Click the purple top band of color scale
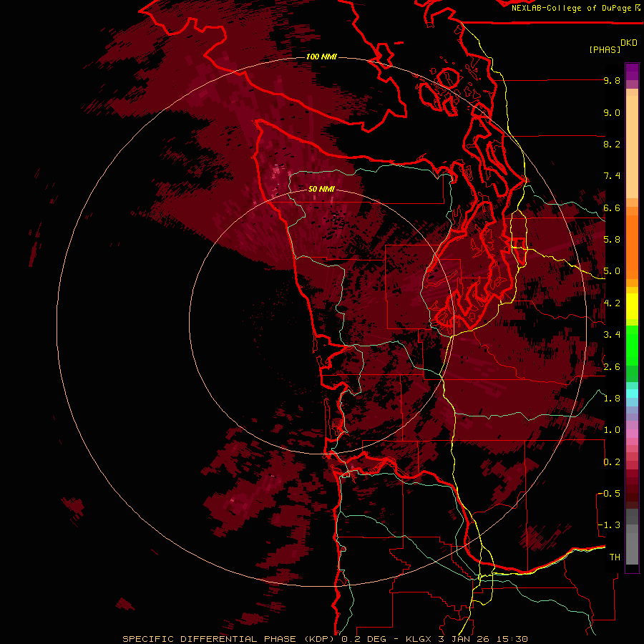 [x=632, y=72]
